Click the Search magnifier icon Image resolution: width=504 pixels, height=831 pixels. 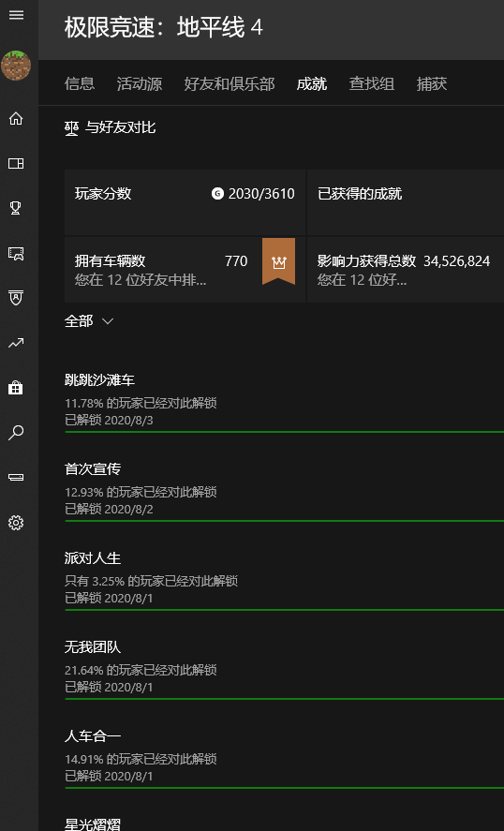pos(16,433)
